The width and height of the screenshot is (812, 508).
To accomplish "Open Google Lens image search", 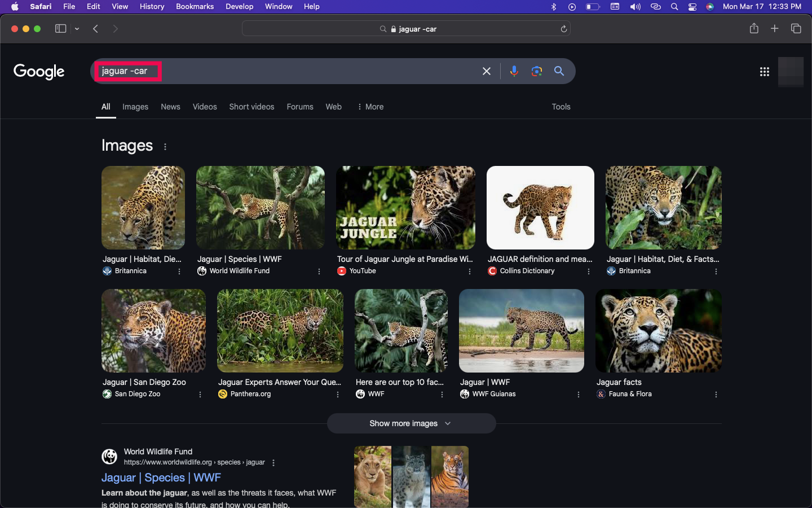I will pos(536,71).
